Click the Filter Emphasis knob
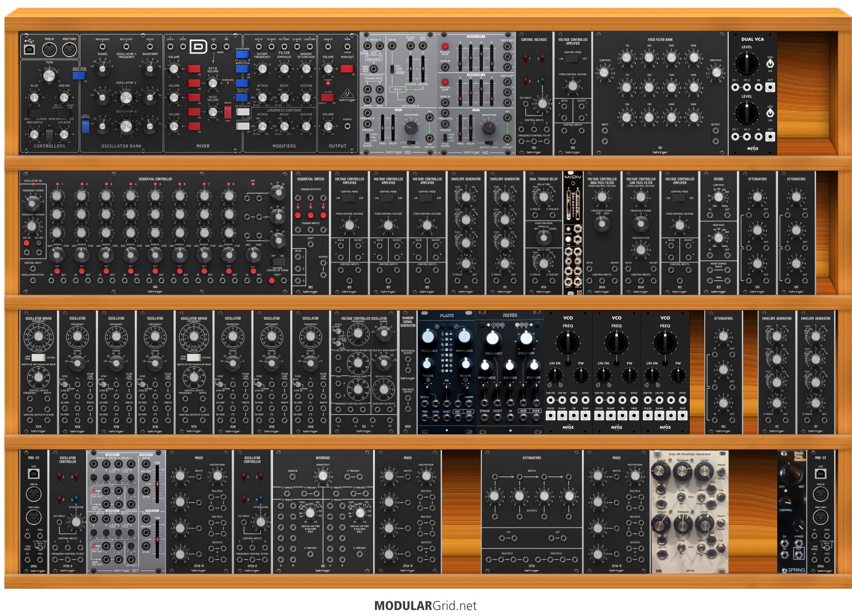Screen dimensions: 852x616 click(x=284, y=69)
